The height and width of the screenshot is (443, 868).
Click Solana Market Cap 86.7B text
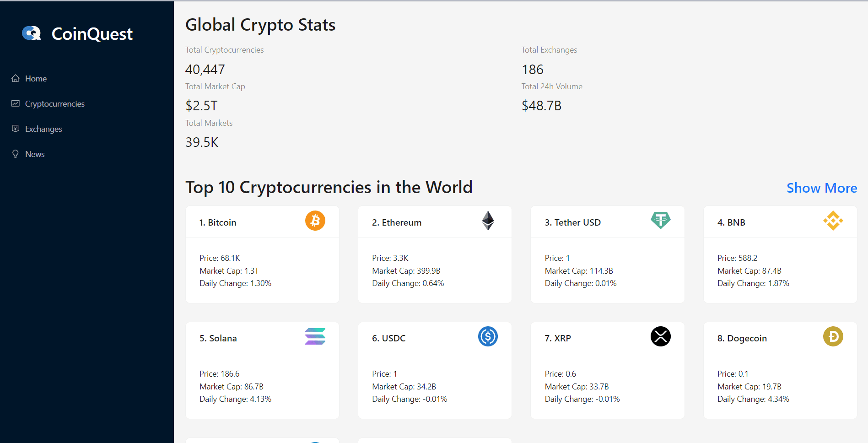(x=232, y=387)
